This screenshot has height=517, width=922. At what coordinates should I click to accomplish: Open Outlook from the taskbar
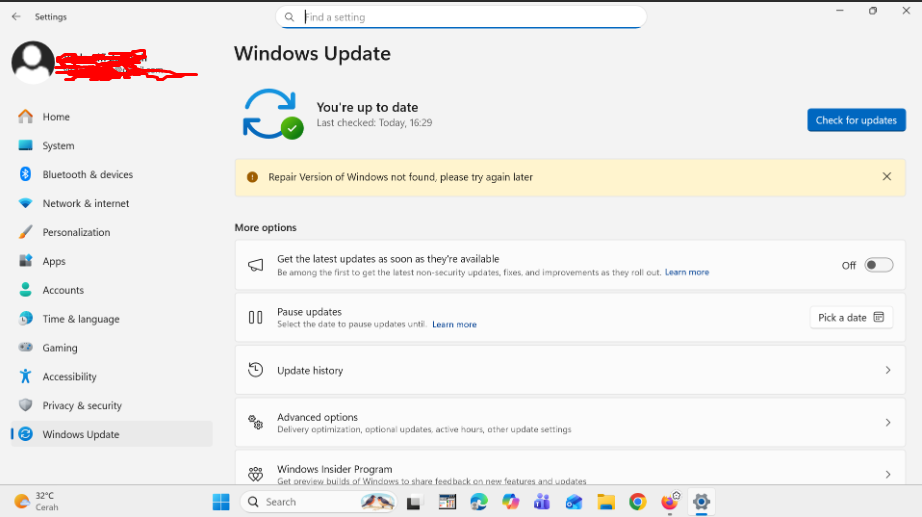(574, 502)
